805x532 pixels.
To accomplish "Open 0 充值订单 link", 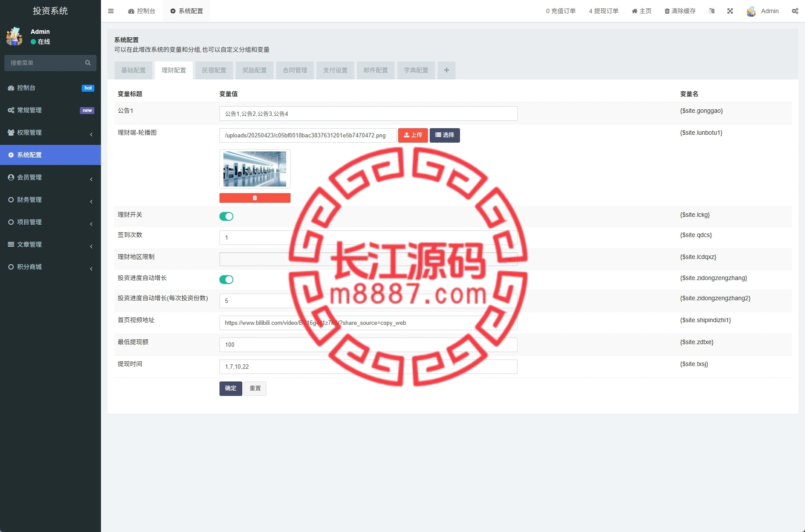I will (561, 11).
